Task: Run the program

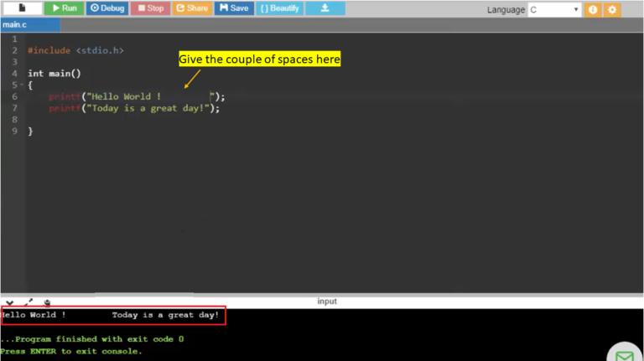Action: [64, 8]
